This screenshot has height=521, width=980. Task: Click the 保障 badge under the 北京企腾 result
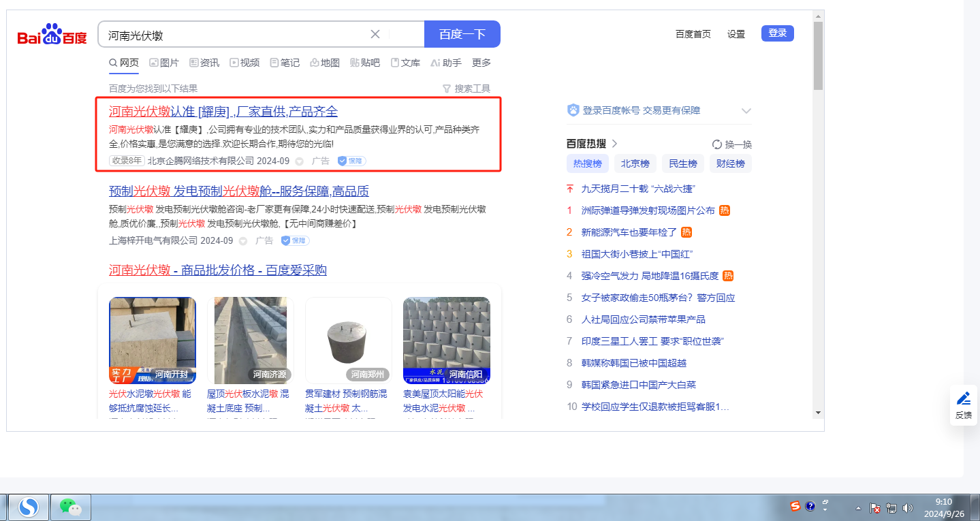pyautogui.click(x=352, y=161)
